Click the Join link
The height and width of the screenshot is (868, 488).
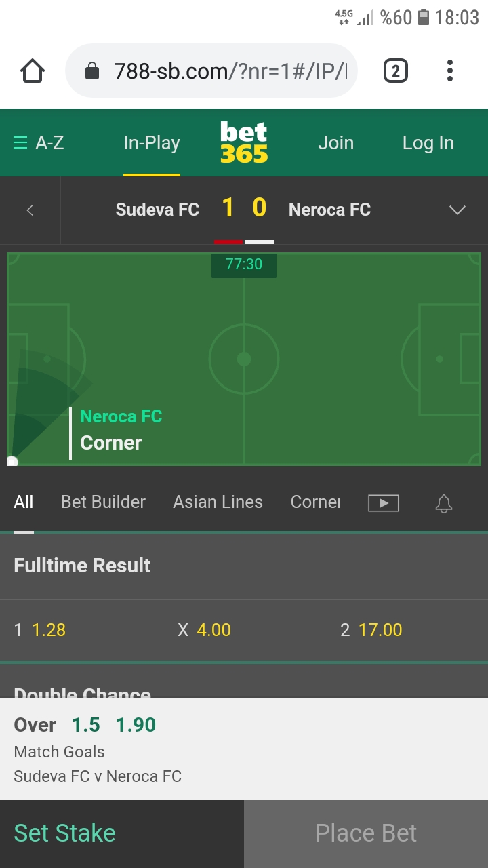[336, 143]
